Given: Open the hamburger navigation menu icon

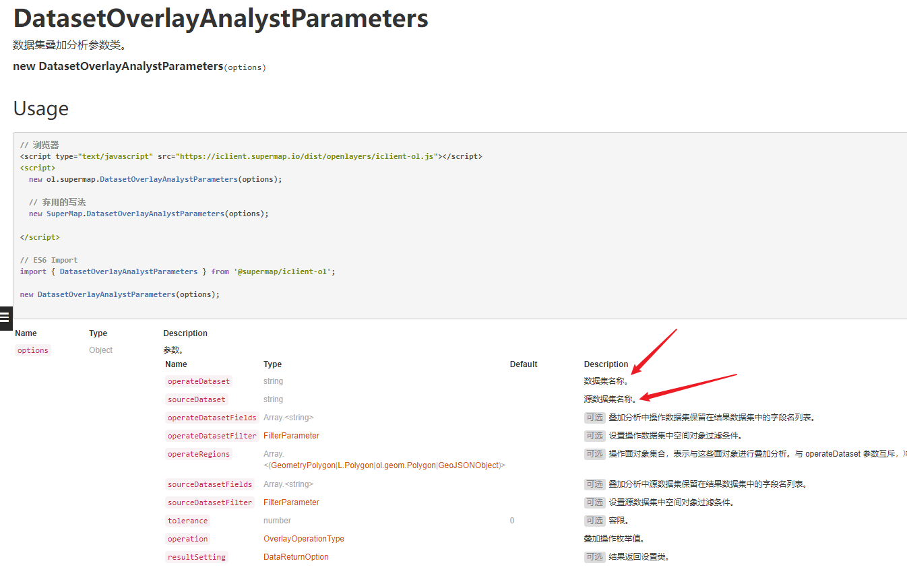Looking at the screenshot, I should [5, 317].
